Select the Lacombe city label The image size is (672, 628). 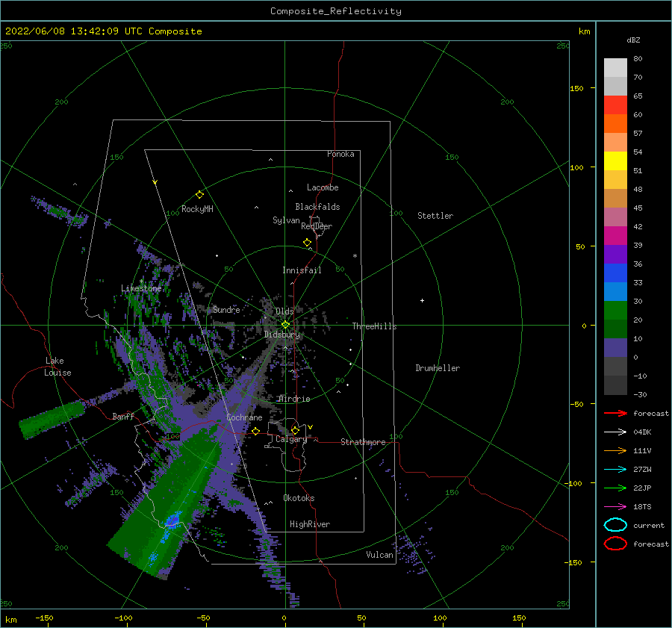pyautogui.click(x=323, y=187)
